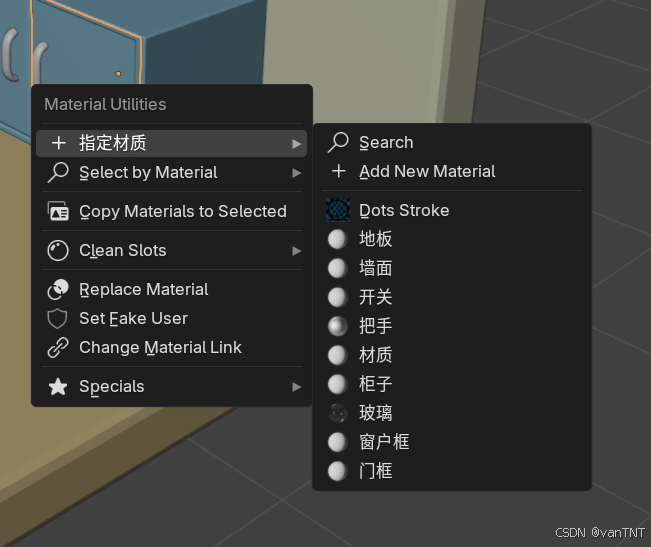The height and width of the screenshot is (547, 651).
Task: Expand the arrow next to Select by Material
Action: pyautogui.click(x=296, y=173)
